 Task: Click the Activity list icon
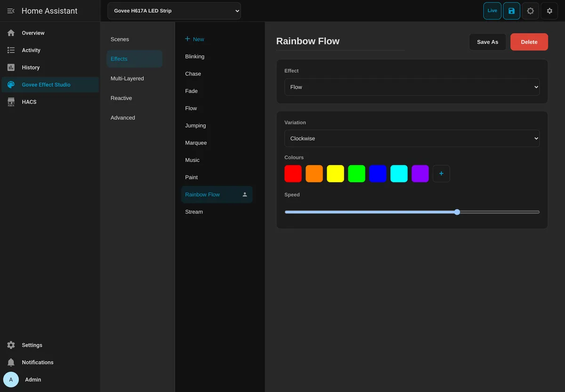[11, 50]
